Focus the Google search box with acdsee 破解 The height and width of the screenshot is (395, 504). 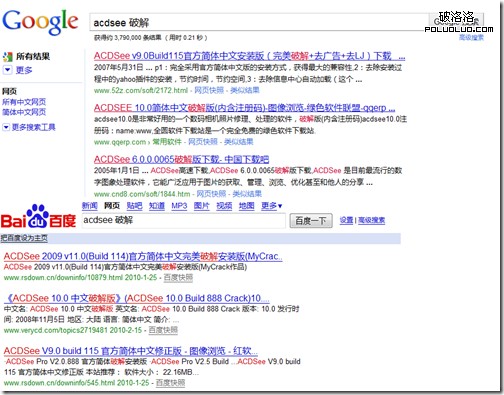pos(259,23)
